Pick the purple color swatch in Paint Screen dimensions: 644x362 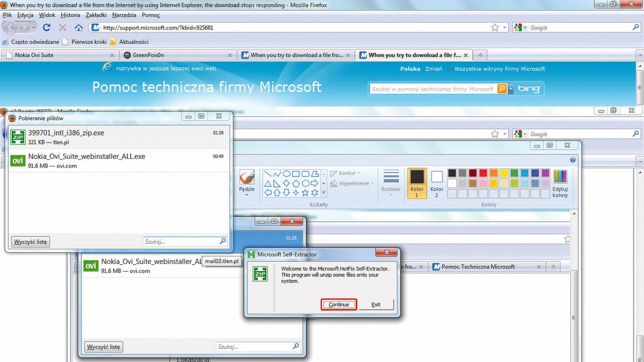pos(545,173)
